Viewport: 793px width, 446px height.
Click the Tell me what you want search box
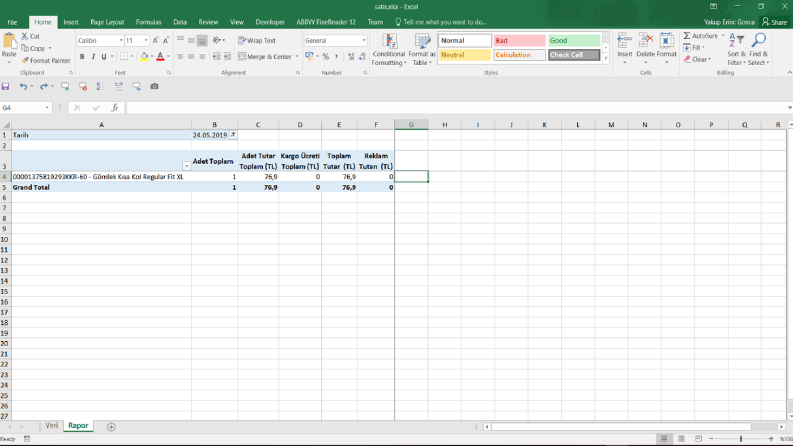pos(441,22)
